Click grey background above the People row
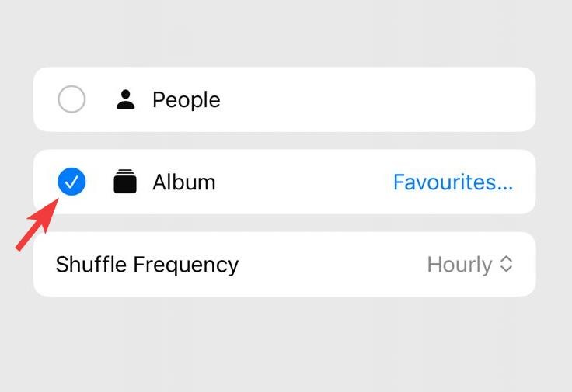The width and height of the screenshot is (572, 392). 284,35
